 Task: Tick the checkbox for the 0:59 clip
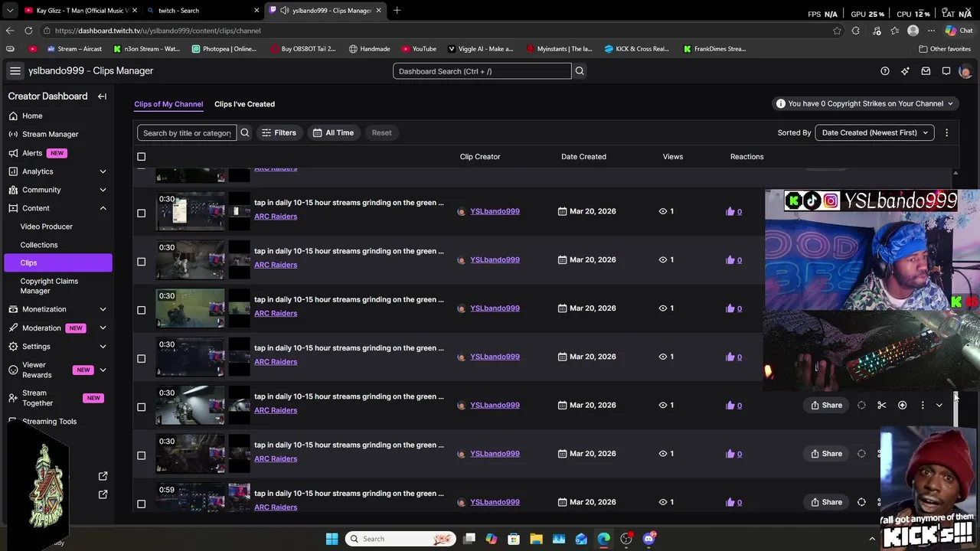141,504
